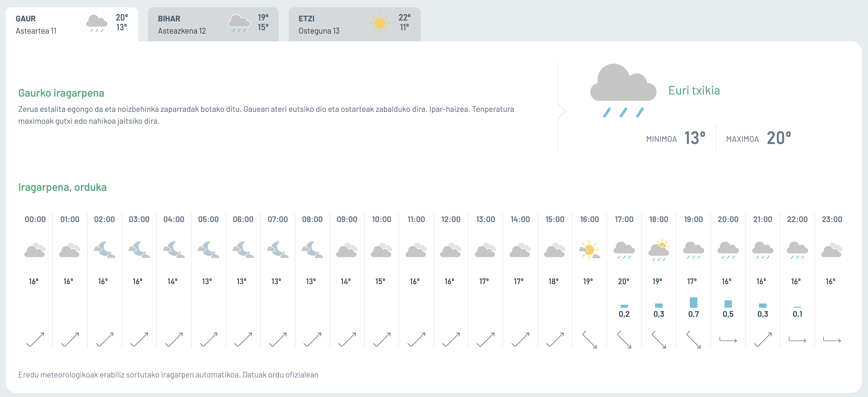
Task: Click wind direction arrow at 10:00
Action: click(382, 339)
